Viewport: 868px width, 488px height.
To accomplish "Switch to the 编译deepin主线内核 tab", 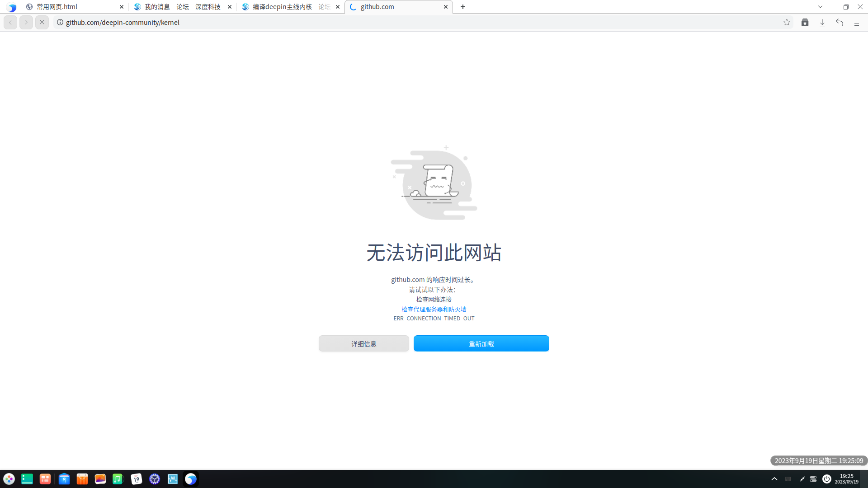I will tap(291, 7).
